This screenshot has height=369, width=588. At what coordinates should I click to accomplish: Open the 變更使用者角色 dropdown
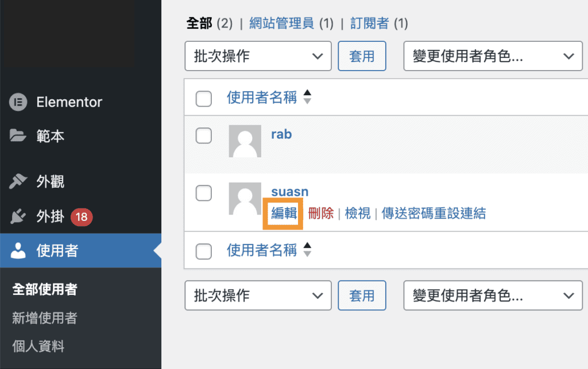click(493, 56)
